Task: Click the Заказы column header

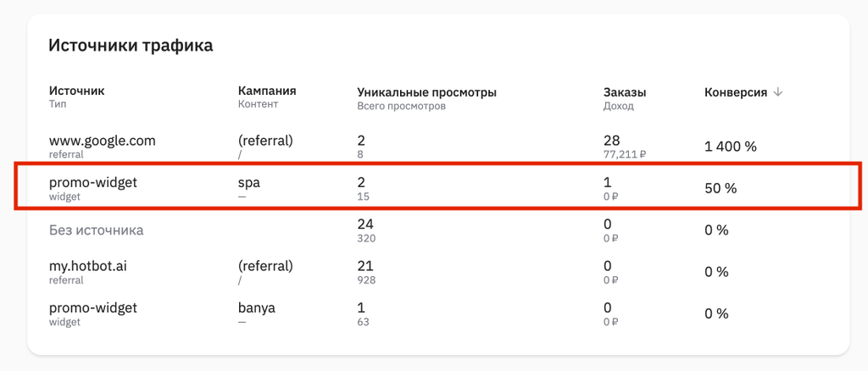Action: (x=625, y=93)
